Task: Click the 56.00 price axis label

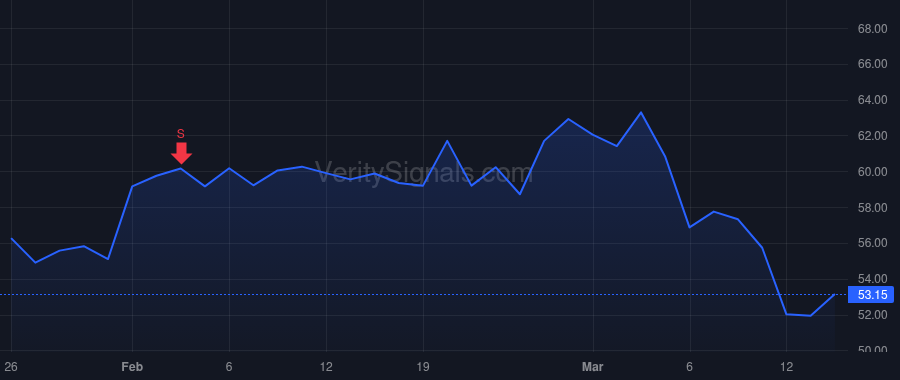Action: [x=872, y=243]
